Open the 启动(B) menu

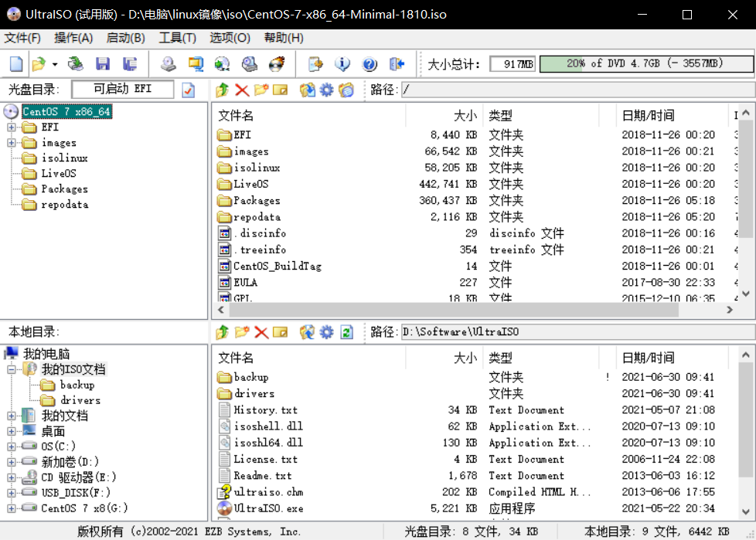pos(125,38)
